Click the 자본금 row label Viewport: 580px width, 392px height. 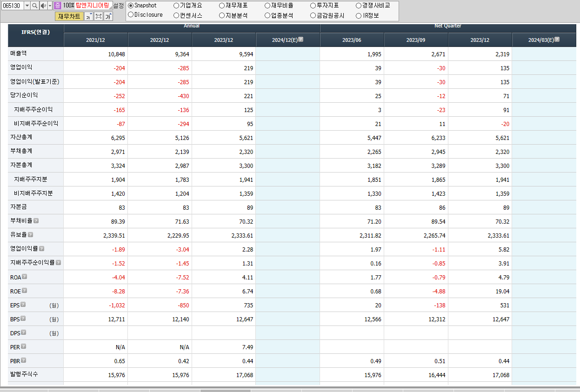(x=19, y=207)
